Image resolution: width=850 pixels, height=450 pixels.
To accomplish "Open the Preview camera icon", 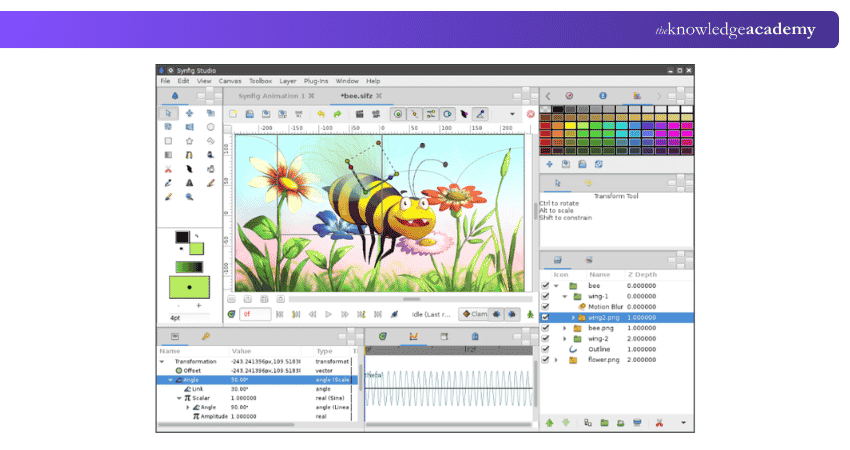I will [x=376, y=114].
